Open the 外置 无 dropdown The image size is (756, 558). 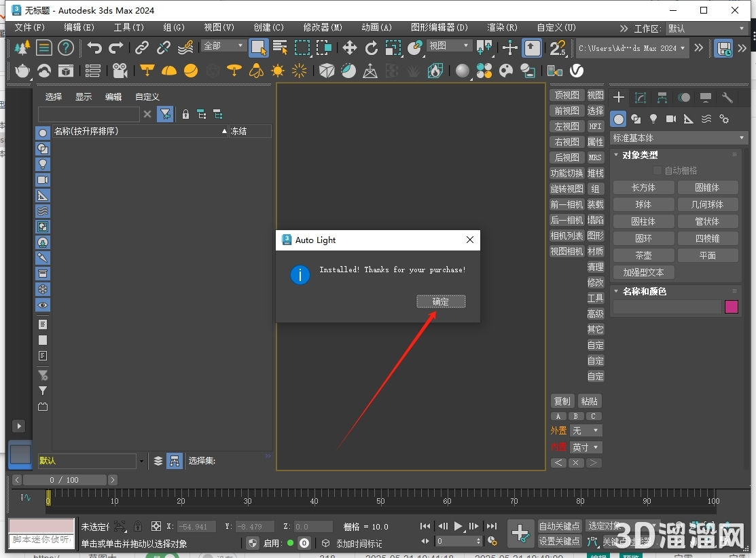pos(586,430)
